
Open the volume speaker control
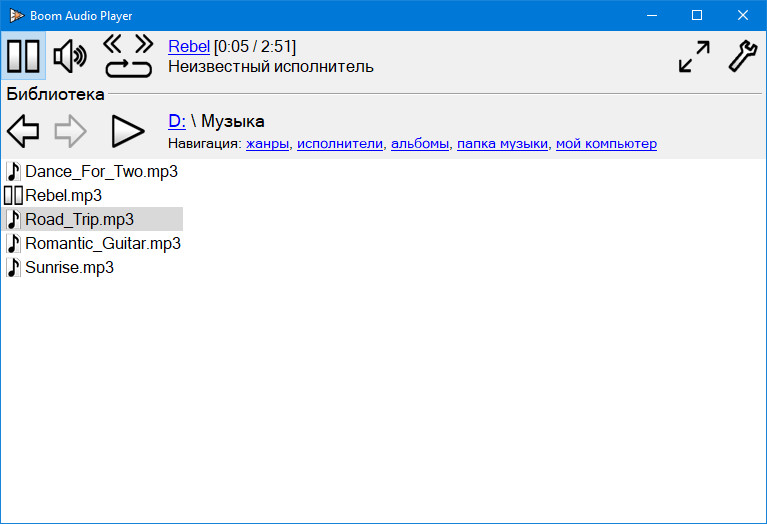[x=70, y=56]
